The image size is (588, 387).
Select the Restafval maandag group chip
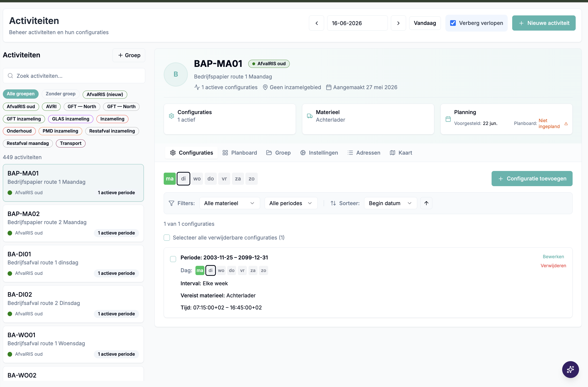pos(28,143)
